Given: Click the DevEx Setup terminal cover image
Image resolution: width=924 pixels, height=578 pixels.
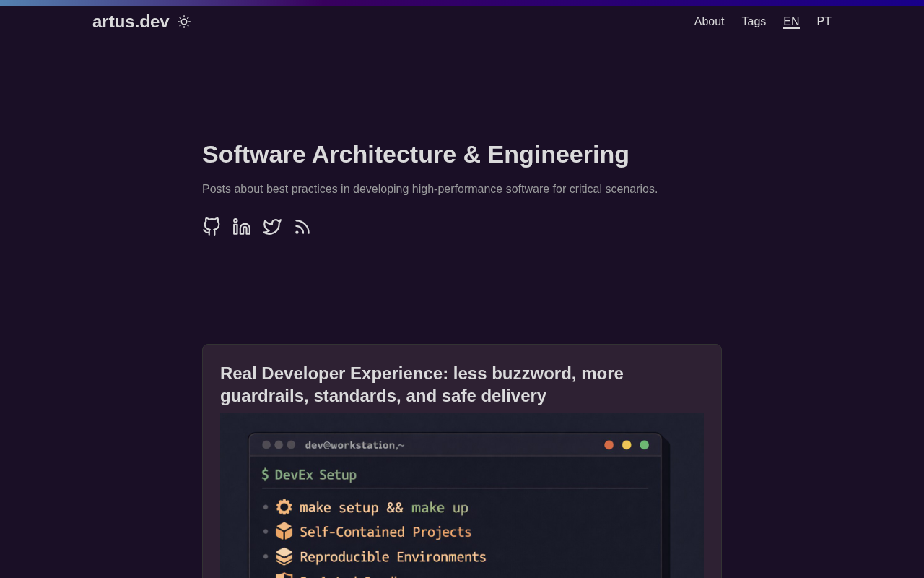Looking at the screenshot, I should coord(462,496).
